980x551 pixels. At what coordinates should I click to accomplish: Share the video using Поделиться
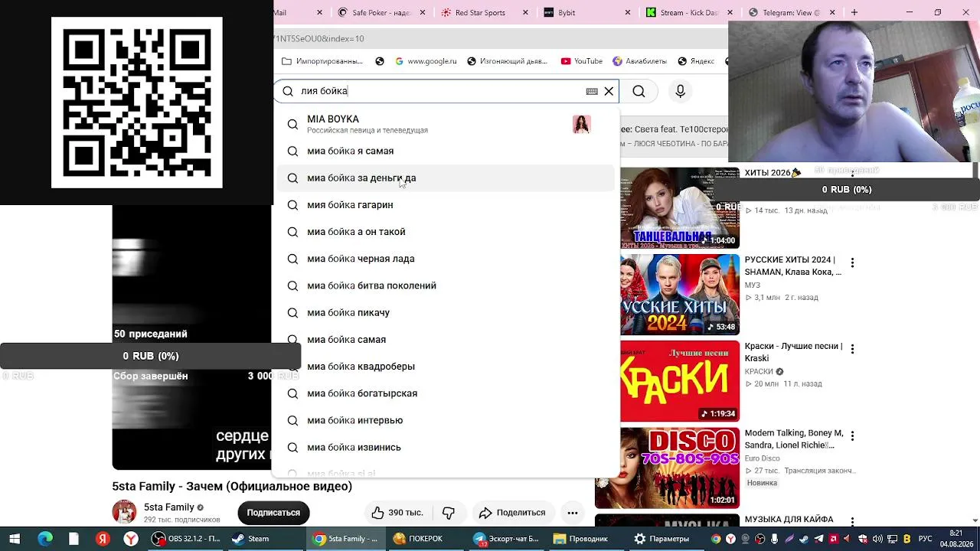(512, 513)
